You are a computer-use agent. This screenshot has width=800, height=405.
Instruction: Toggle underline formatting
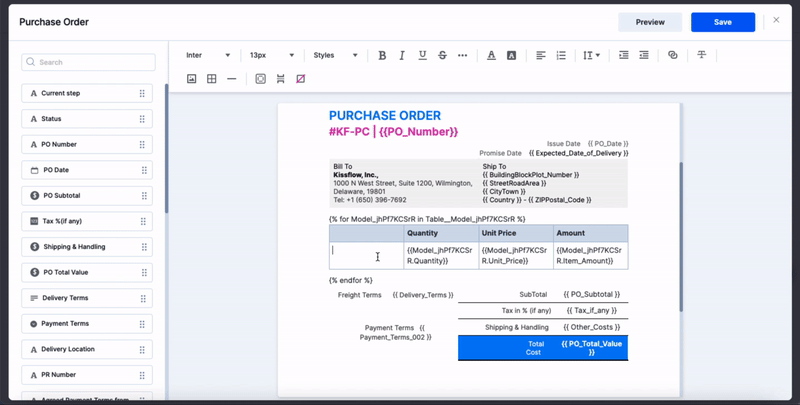point(422,56)
